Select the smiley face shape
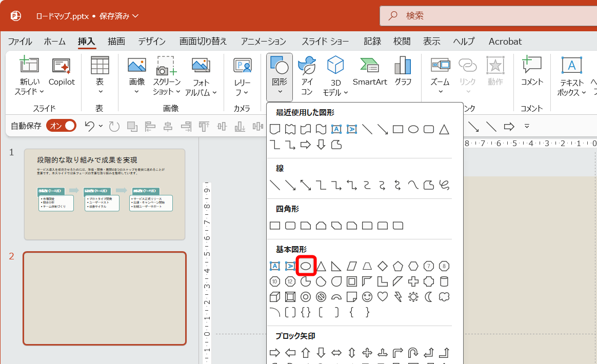This screenshot has height=364, width=597. (367, 296)
